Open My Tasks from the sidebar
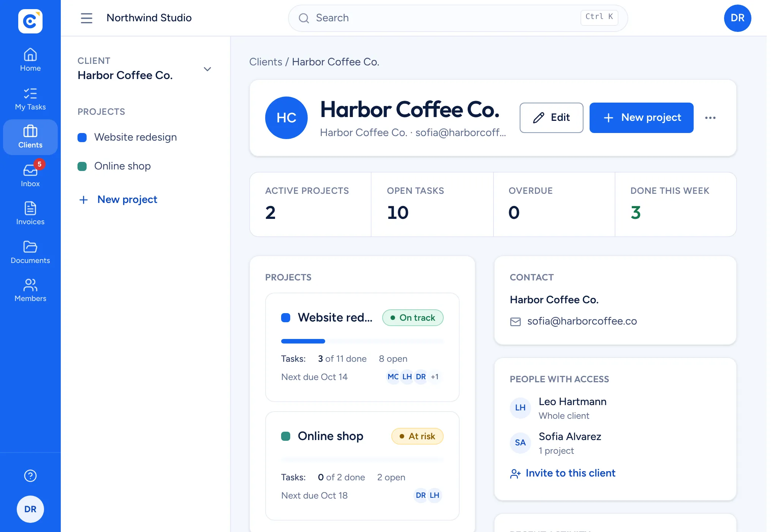Image resolution: width=778 pixels, height=532 pixels. point(30,99)
